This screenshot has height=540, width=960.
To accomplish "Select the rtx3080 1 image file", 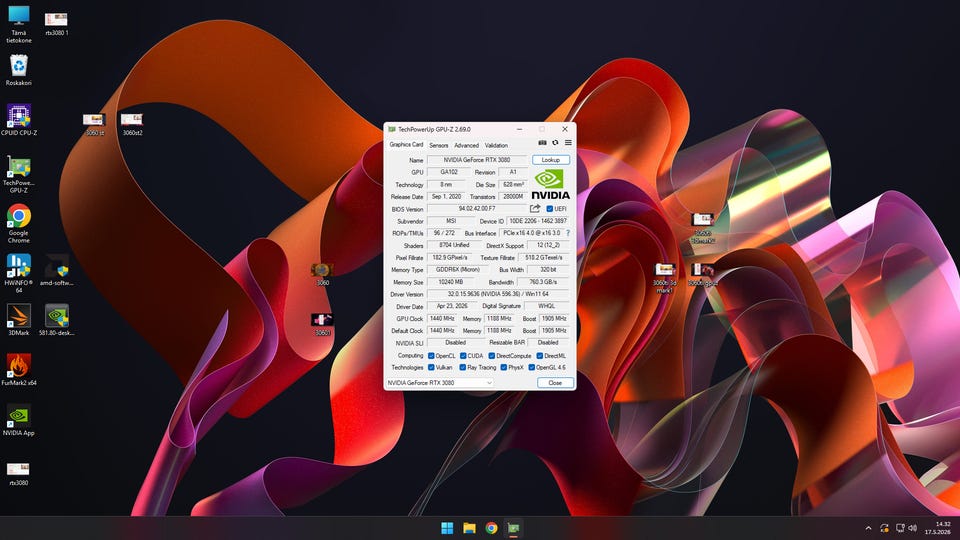I will [56, 24].
